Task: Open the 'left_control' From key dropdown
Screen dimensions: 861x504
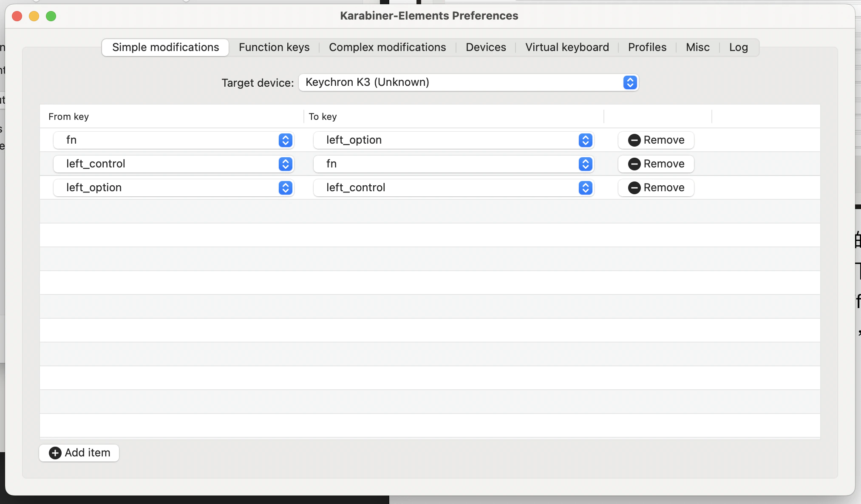Action: point(174,164)
